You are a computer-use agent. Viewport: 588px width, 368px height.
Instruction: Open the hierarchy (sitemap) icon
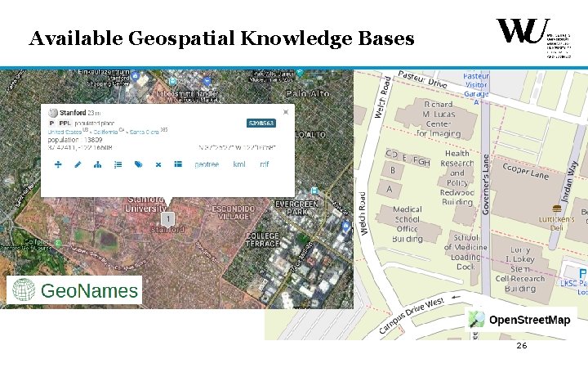pos(97,164)
